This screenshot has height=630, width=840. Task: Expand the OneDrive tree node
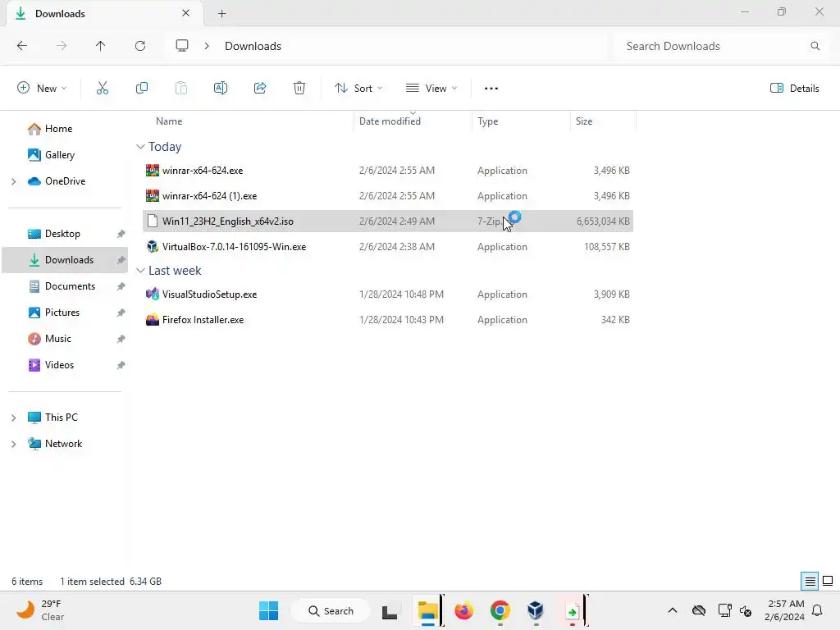tap(13, 181)
